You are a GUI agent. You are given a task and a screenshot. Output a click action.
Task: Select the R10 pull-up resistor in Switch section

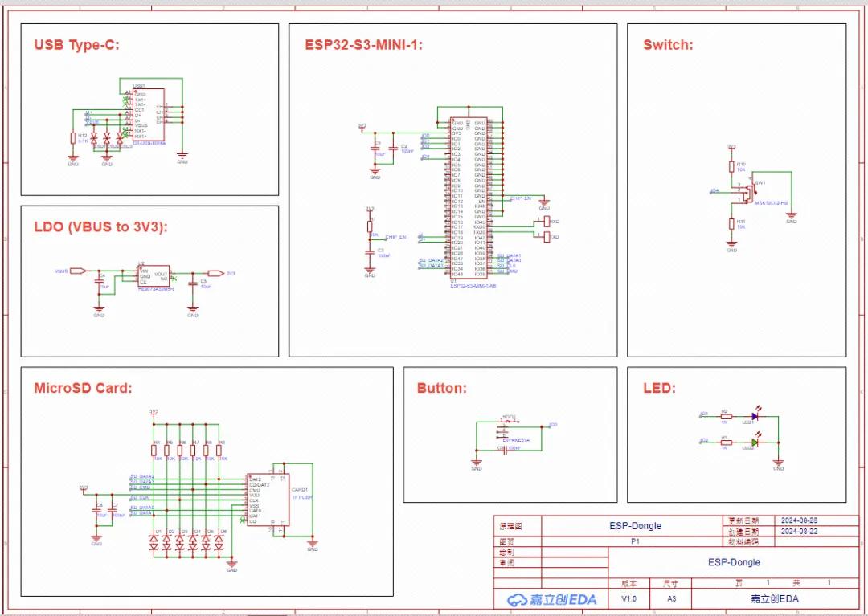731,167
